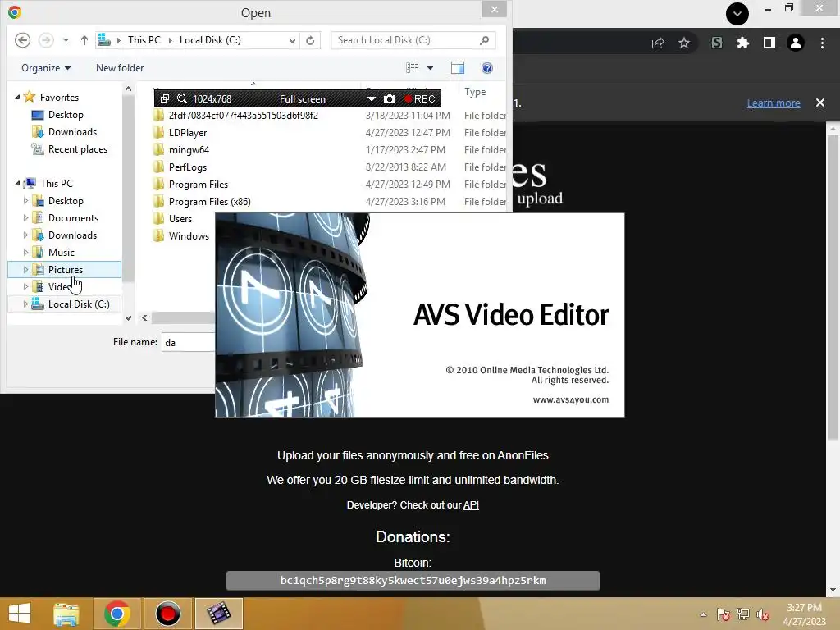Open the Chrome tab search dropdown
This screenshot has height=630, width=840.
pos(737,13)
